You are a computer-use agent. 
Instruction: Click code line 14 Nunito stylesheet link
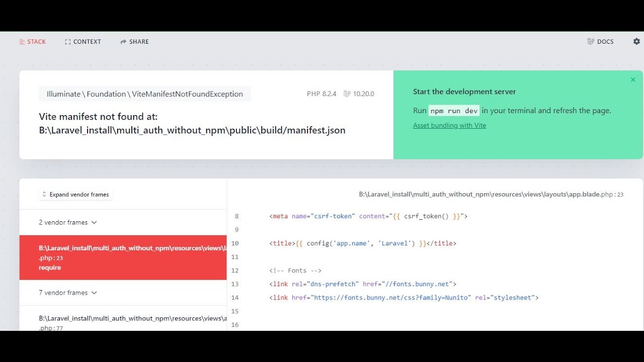pos(404,298)
